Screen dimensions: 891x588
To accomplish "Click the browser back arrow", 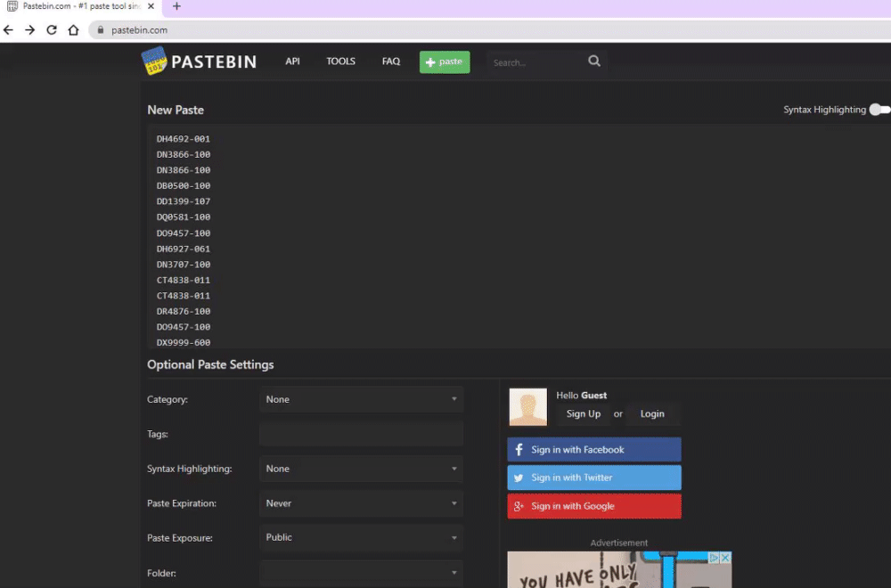I will (x=9, y=29).
